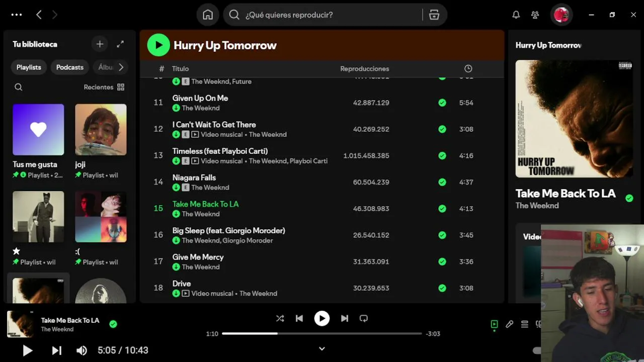Create playlist with plus icon

tap(100, 44)
